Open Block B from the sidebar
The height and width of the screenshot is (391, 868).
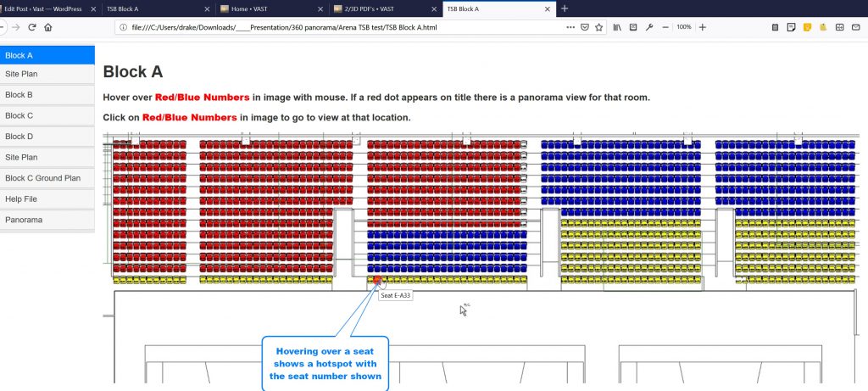[x=47, y=95]
